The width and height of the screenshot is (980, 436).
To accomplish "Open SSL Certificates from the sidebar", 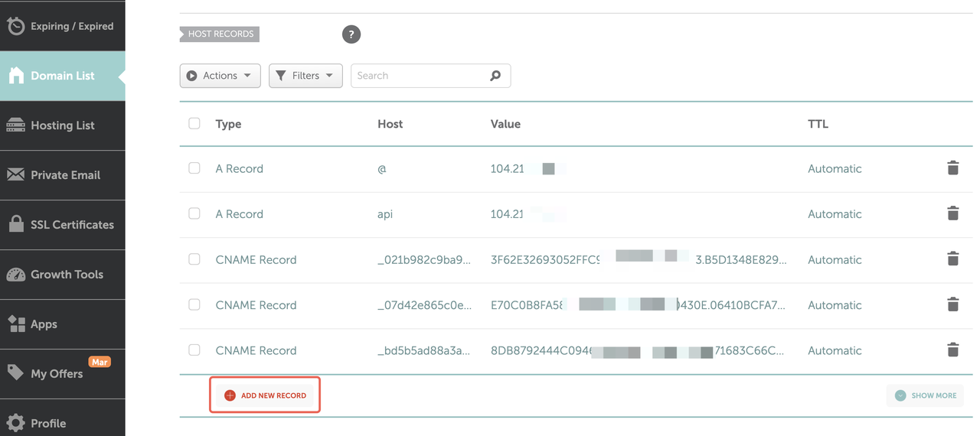I will [62, 225].
